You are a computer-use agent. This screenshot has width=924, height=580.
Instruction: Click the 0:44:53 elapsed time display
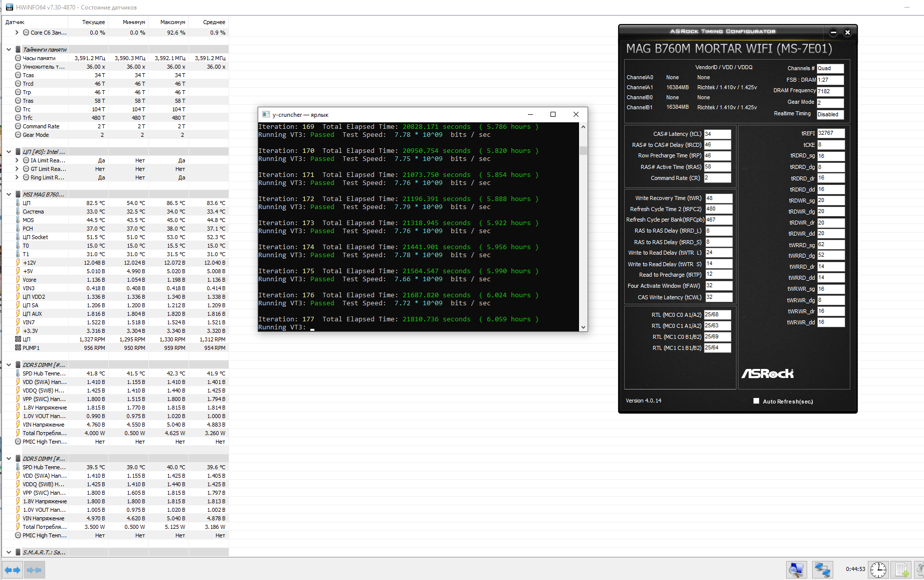coord(855,569)
